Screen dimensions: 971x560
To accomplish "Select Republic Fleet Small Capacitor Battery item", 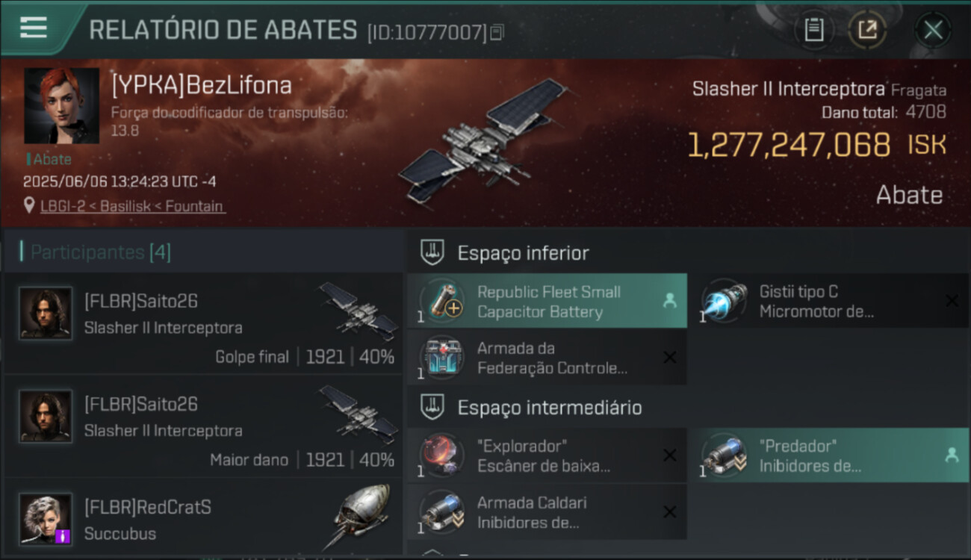I will coord(547,301).
